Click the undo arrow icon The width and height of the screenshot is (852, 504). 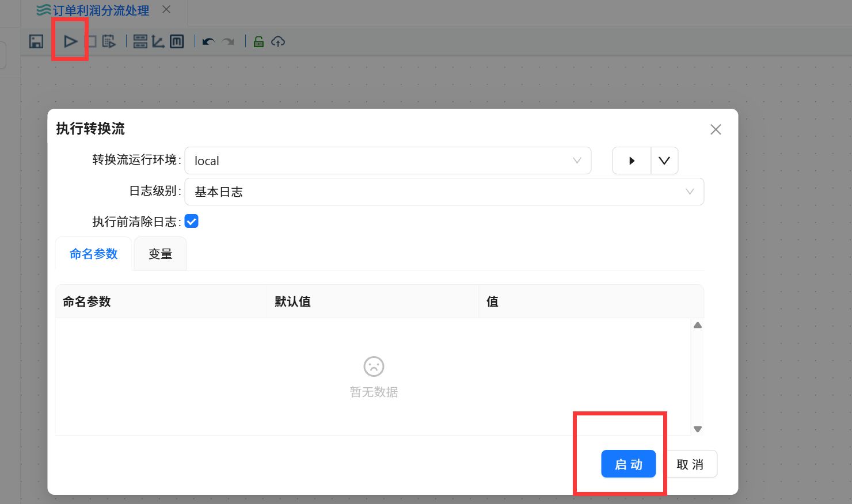[208, 41]
